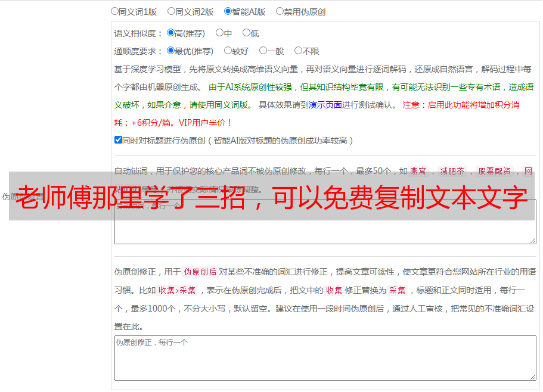This screenshot has width=543, height=392.
Task: Click the 股票配资 example keyword tag
Action: [x=495, y=171]
